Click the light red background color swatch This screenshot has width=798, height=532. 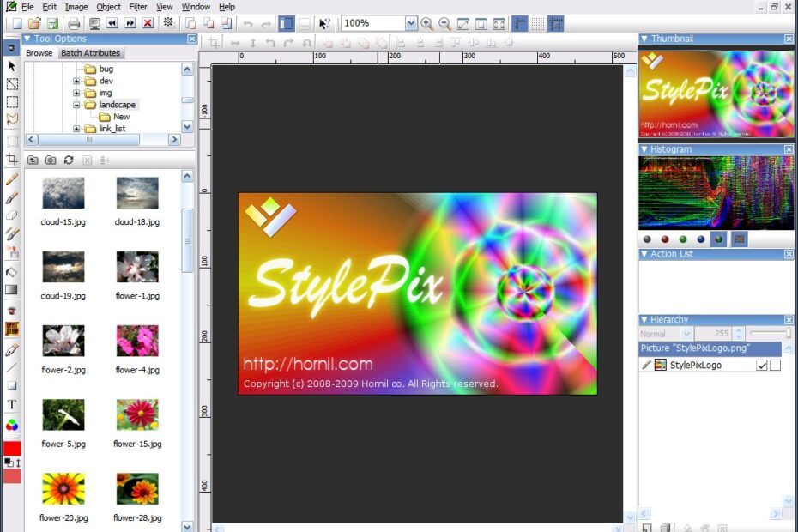12,476
